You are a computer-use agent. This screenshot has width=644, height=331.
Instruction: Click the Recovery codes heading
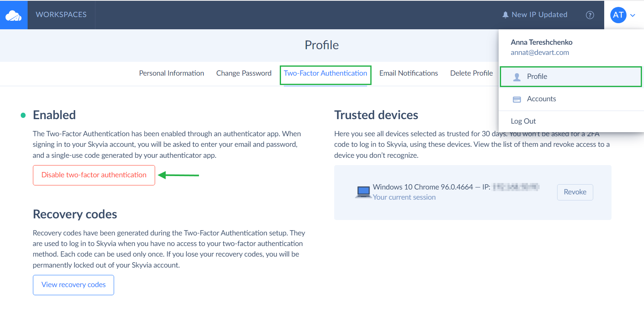tap(75, 214)
